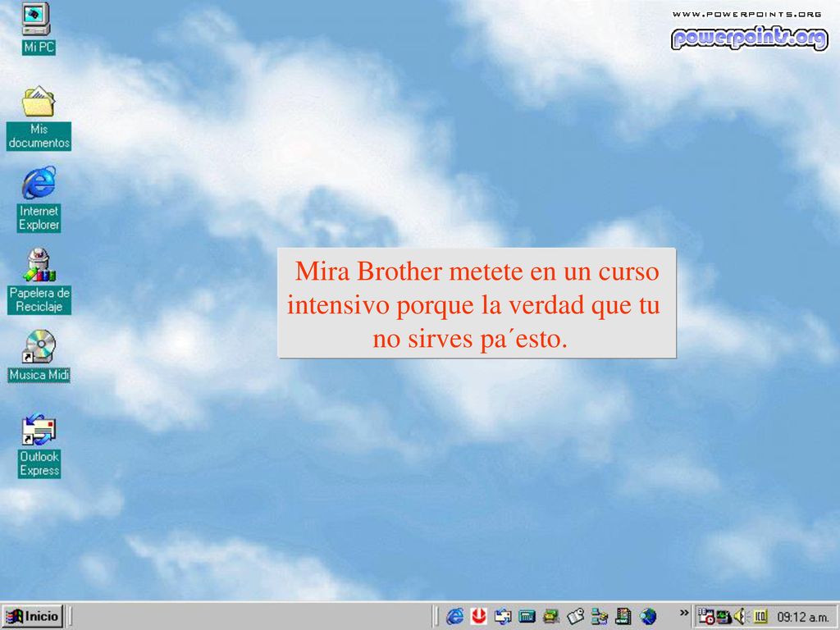Open the Mi PC desktop icon

click(x=37, y=20)
